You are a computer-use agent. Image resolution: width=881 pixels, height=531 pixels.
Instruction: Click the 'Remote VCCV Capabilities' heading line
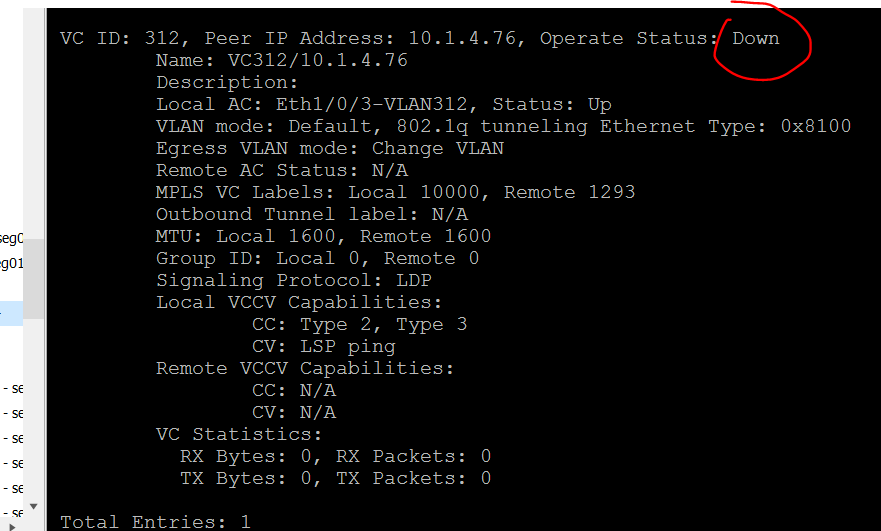(x=305, y=369)
